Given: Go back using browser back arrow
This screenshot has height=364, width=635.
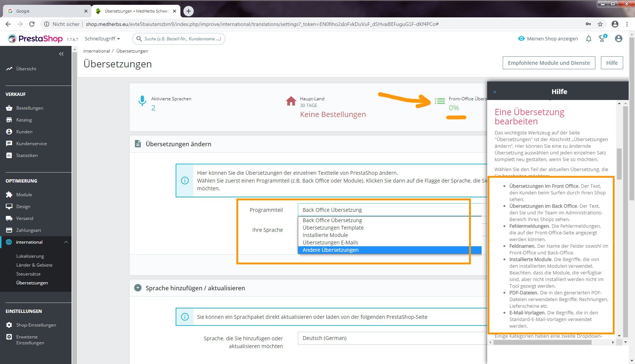Looking at the screenshot, I should point(8,24).
